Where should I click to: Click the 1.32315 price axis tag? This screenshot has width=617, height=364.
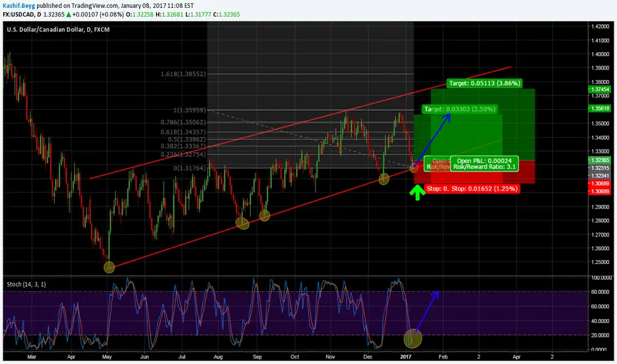point(599,167)
